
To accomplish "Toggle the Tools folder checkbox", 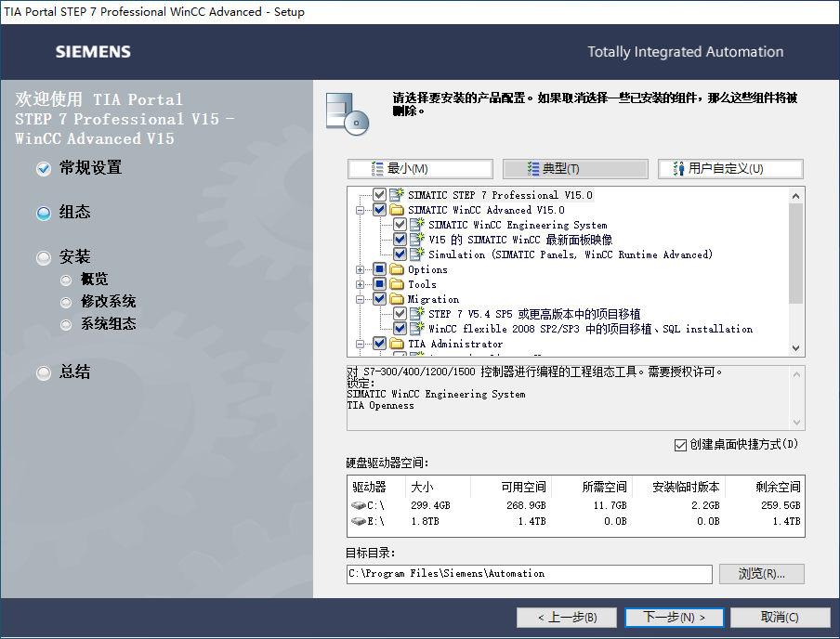I will pos(379,284).
